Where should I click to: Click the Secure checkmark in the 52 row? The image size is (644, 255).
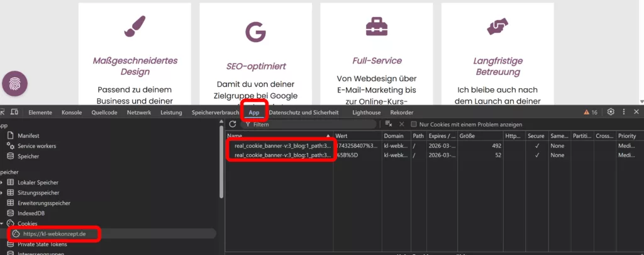click(x=536, y=155)
